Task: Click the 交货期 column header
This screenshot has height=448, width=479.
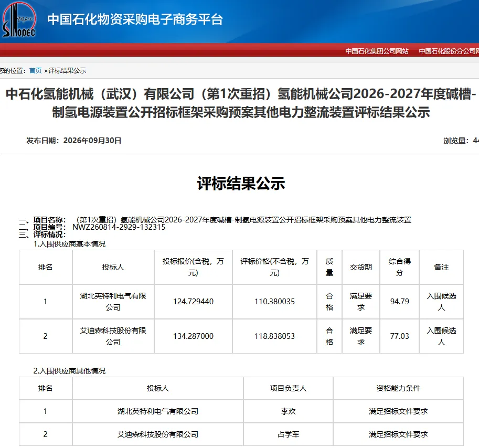Action: click(361, 267)
